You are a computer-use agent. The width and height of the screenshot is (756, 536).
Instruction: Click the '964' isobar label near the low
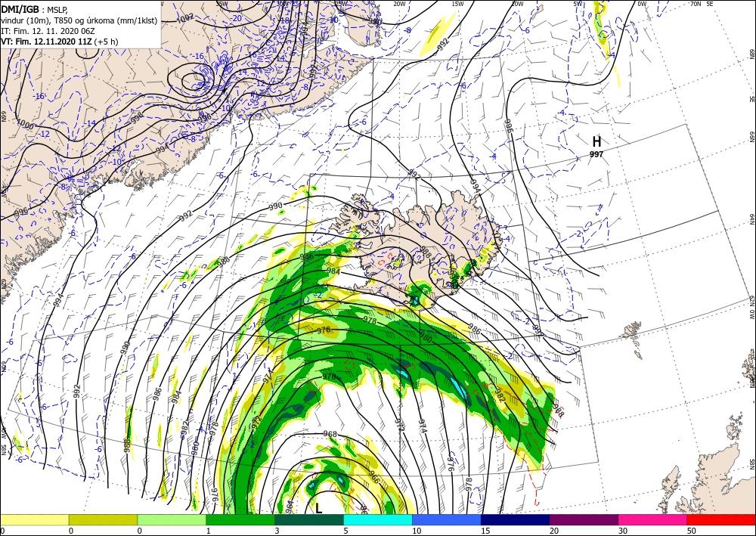[x=290, y=507]
